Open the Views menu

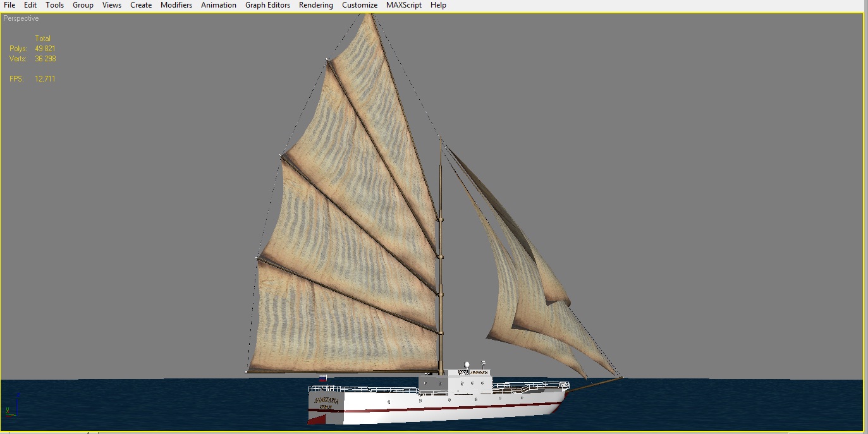point(112,5)
